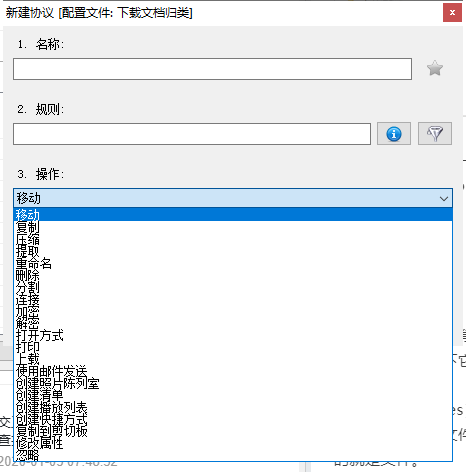Click the star favorite icon beside name field
The width and height of the screenshot is (466, 472).
point(435,68)
